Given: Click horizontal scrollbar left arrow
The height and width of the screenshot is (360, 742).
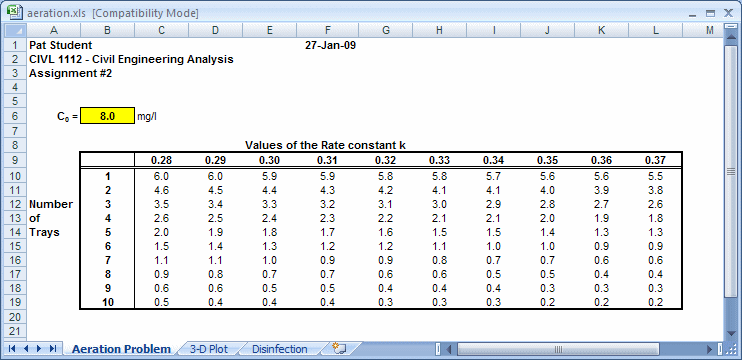Looking at the screenshot, I should point(449,349).
